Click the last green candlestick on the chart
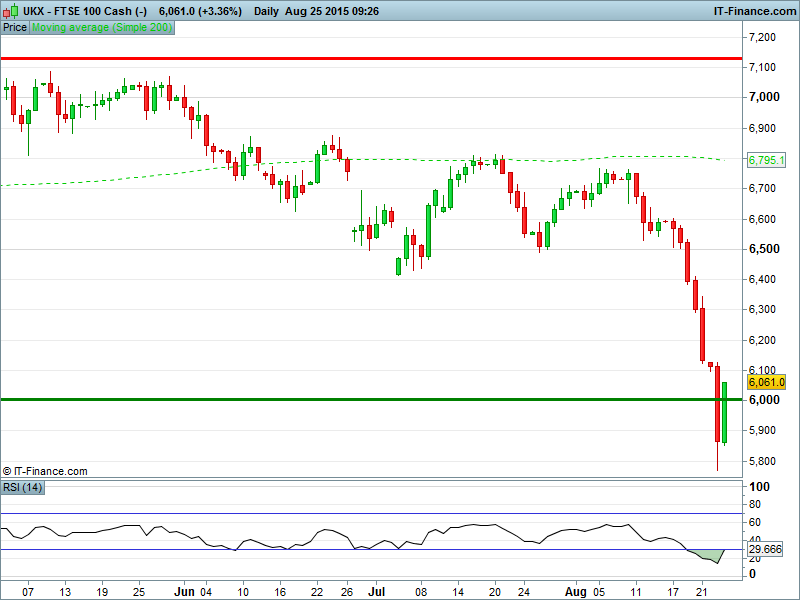Viewport: 800px width, 600px height. (724, 412)
